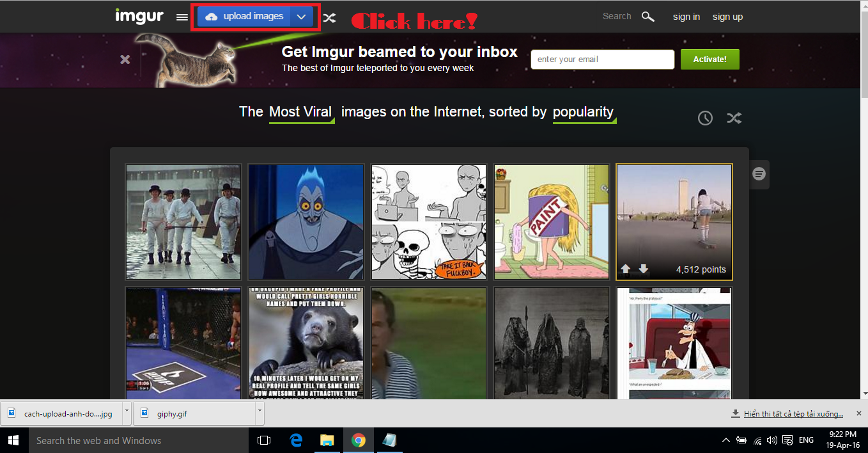Open the popularity sort dropdown
Viewport: 868px width, 453px height.
click(584, 113)
